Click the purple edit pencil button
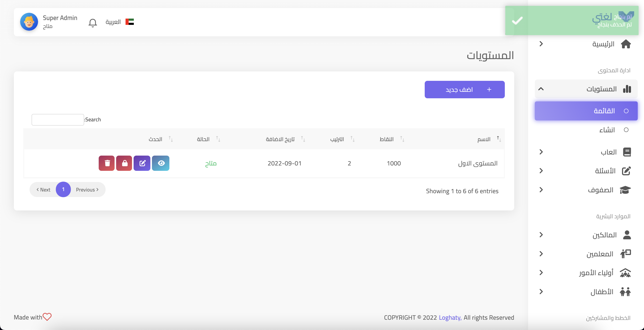Image resolution: width=644 pixels, height=330 pixels. 142,163
